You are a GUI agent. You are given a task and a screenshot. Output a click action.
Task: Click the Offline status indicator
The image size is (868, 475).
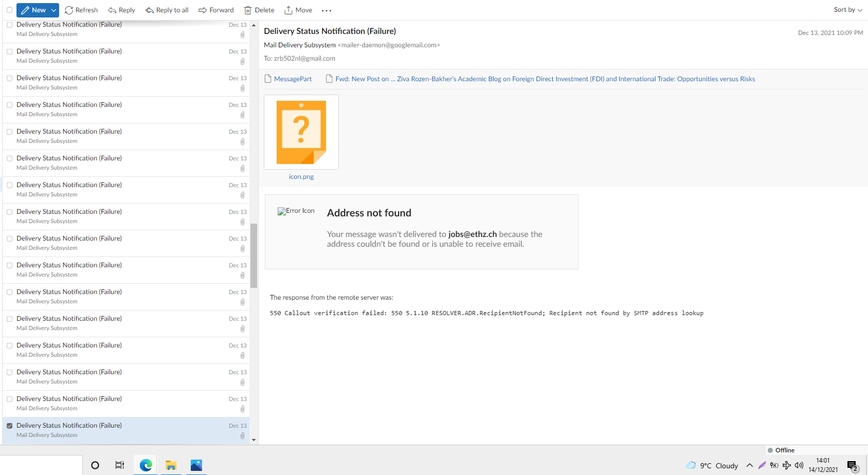tap(781, 450)
